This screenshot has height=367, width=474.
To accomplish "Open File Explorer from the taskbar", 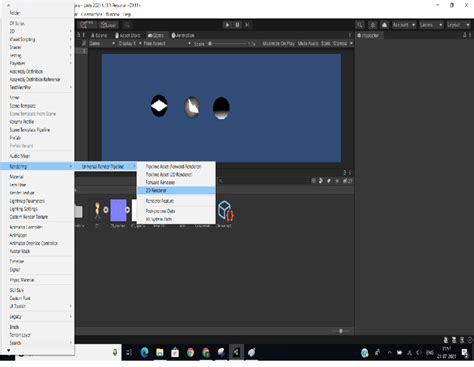I will [160, 352].
